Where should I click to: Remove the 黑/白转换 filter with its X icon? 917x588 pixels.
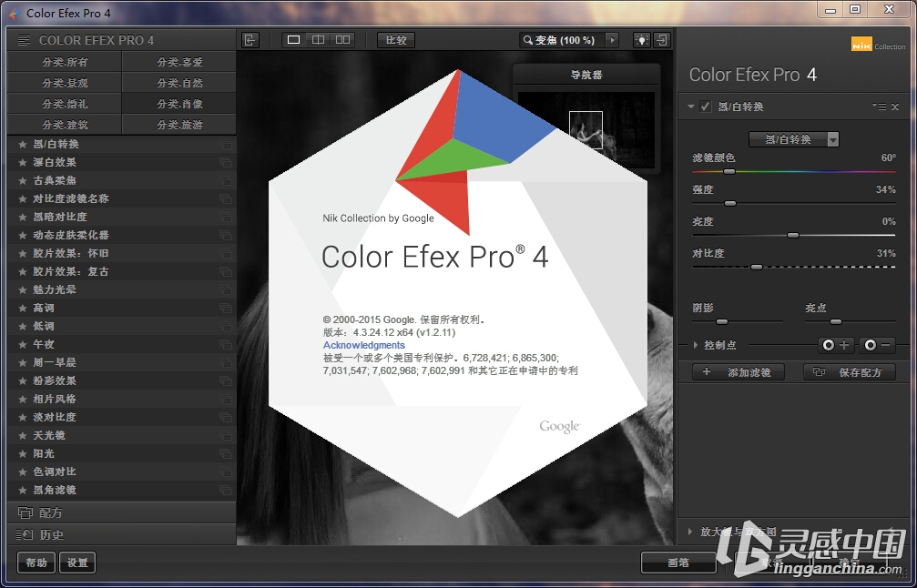pos(895,107)
